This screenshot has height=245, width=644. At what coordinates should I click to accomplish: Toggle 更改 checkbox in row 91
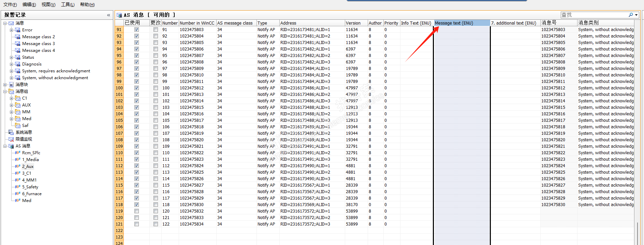(156, 30)
